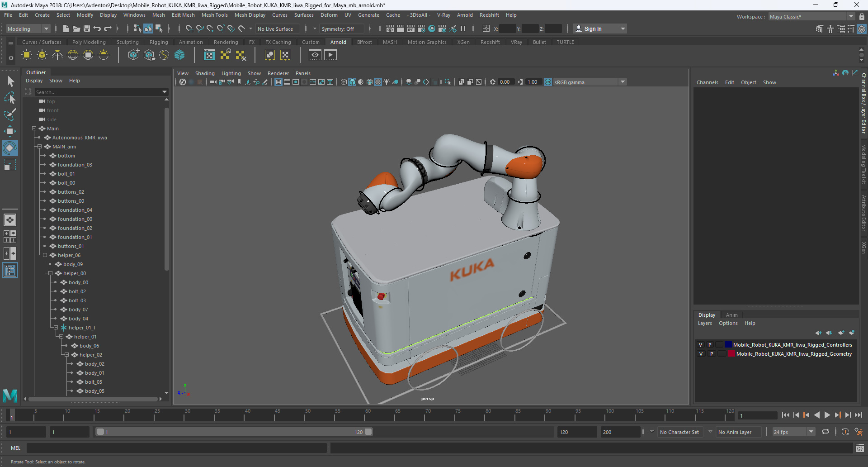Screen dimensions: 868x467
Task: Open the Mesh Tools menu
Action: click(214, 15)
